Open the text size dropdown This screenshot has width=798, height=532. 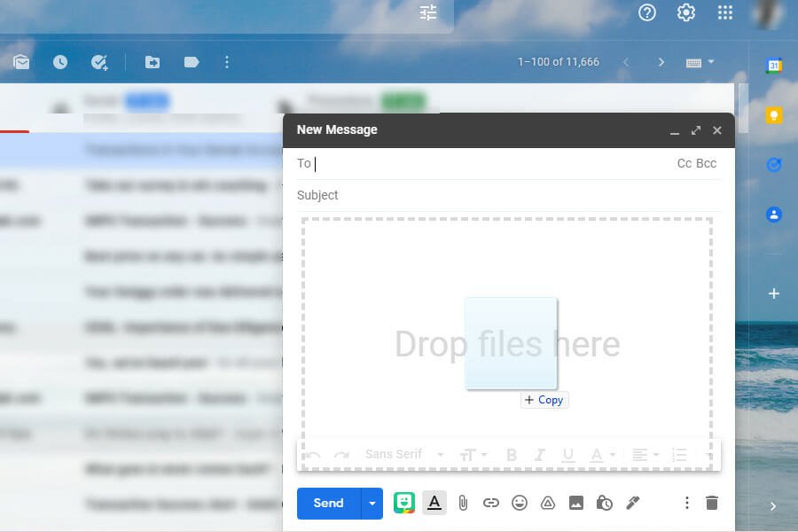tap(473, 454)
